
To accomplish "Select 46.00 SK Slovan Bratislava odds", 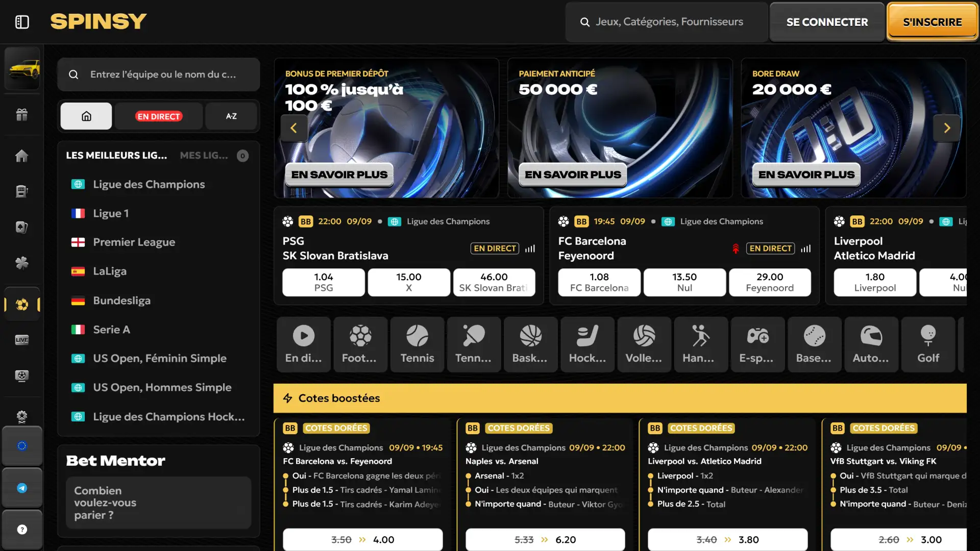I will pyautogui.click(x=494, y=282).
